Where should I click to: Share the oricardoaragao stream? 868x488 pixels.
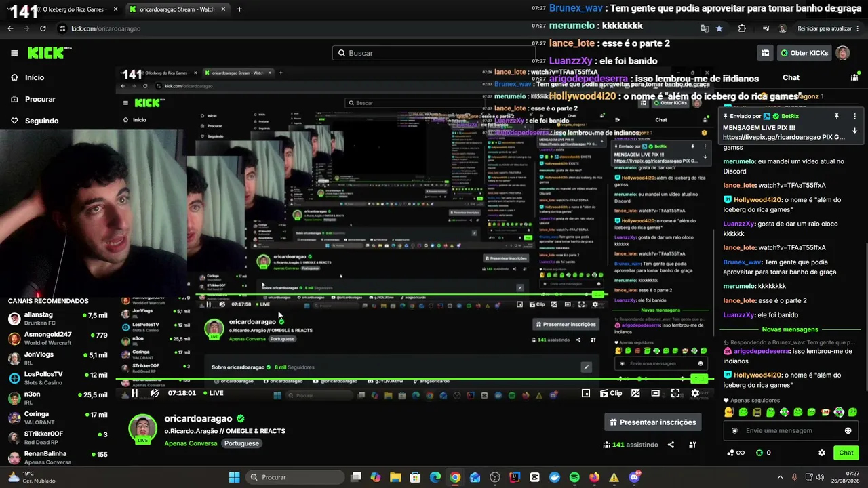(671, 445)
